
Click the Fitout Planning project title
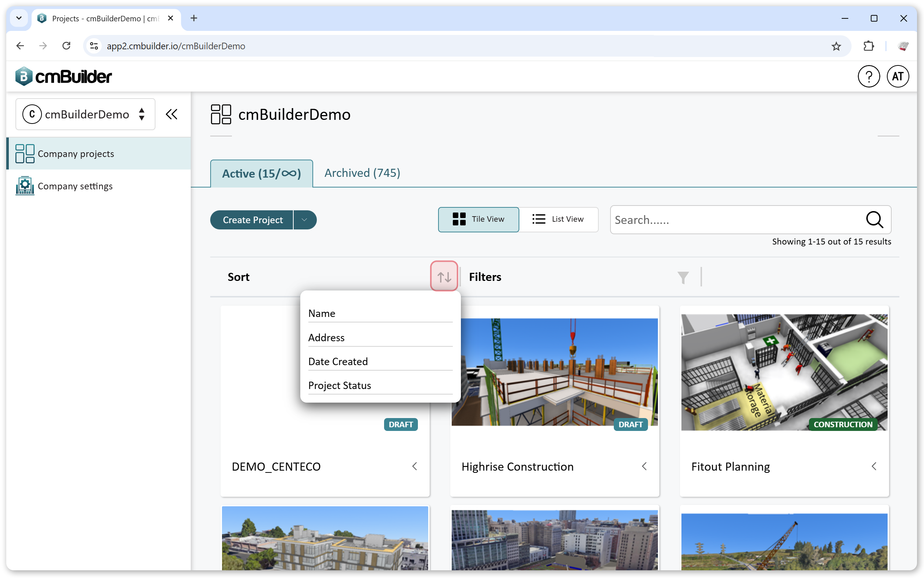[730, 466]
